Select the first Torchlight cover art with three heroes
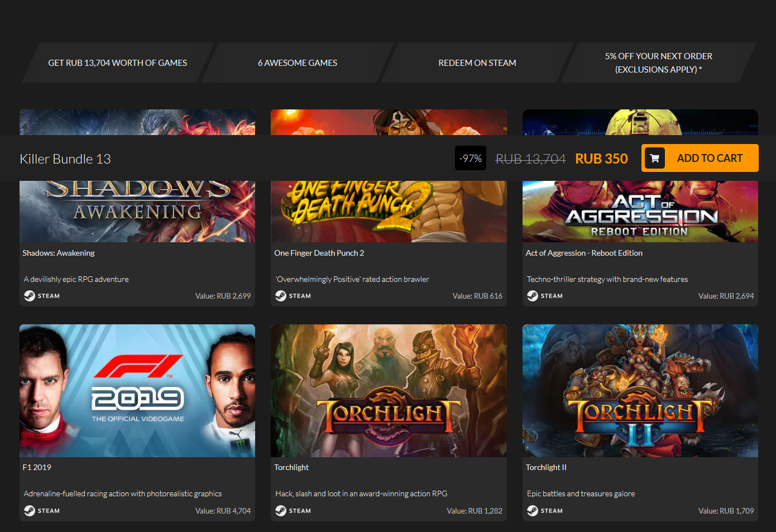The image size is (776, 532). click(389, 391)
